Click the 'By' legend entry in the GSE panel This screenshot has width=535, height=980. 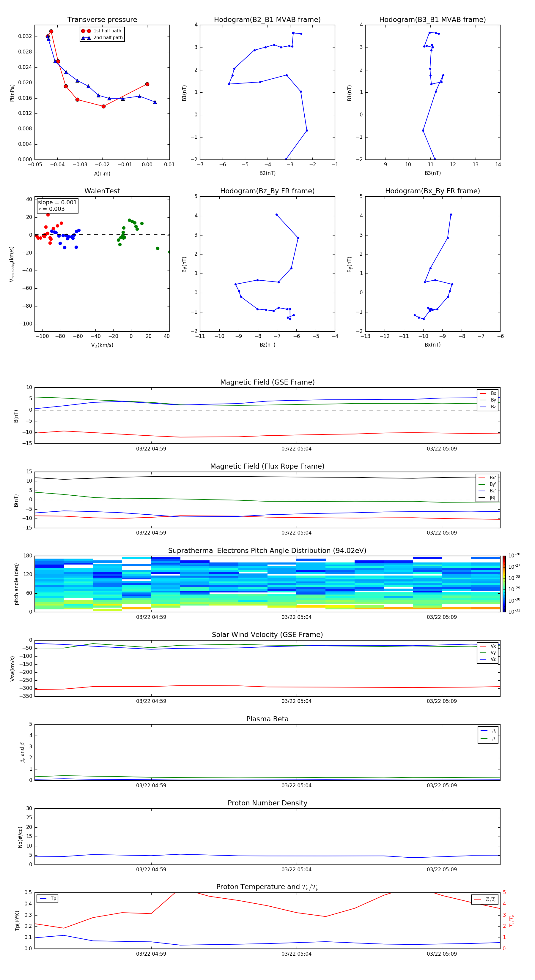click(x=488, y=400)
